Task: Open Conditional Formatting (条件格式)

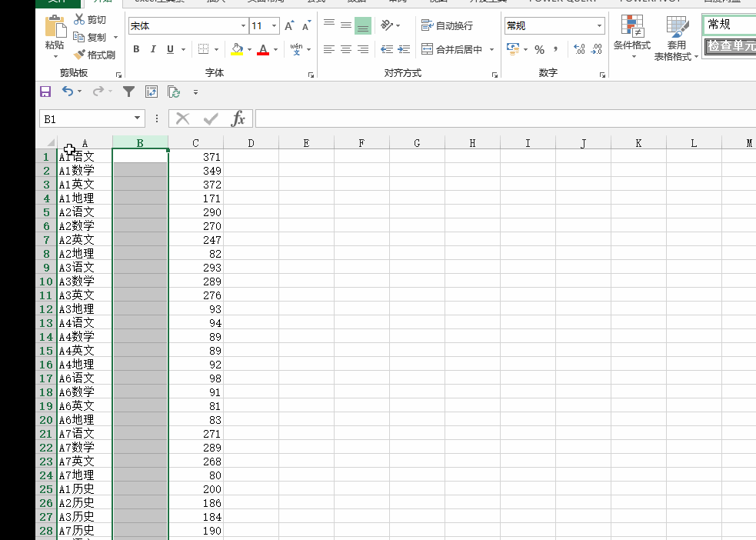Action: click(x=632, y=37)
